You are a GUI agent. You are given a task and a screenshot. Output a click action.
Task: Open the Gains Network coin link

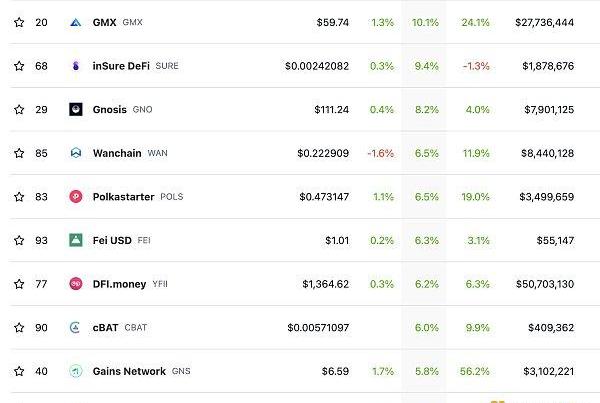(129, 371)
